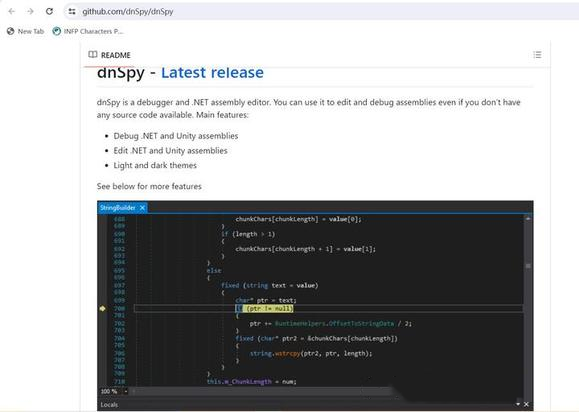Click the browser back arrow
Viewport: 579px width, 412px height.
click(11, 11)
